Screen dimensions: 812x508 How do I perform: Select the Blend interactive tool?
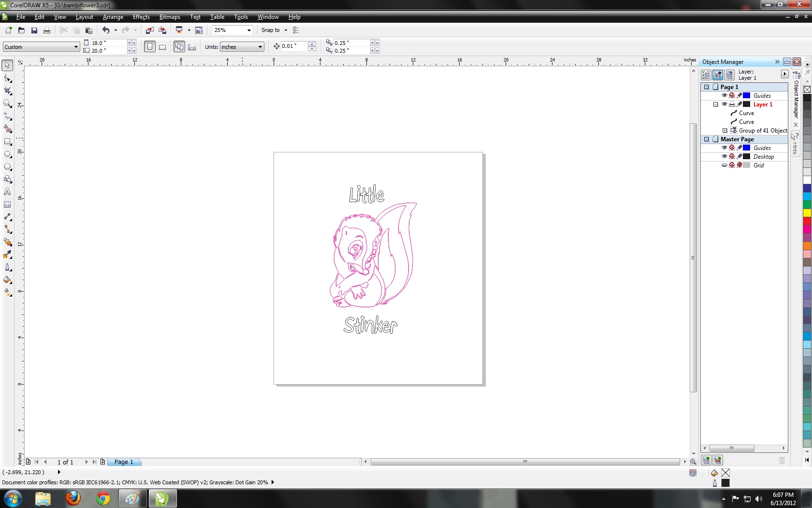click(x=8, y=242)
